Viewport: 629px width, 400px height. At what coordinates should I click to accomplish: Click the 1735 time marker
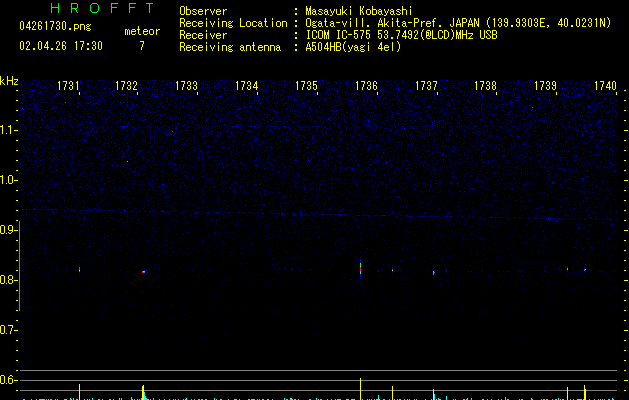(x=306, y=86)
